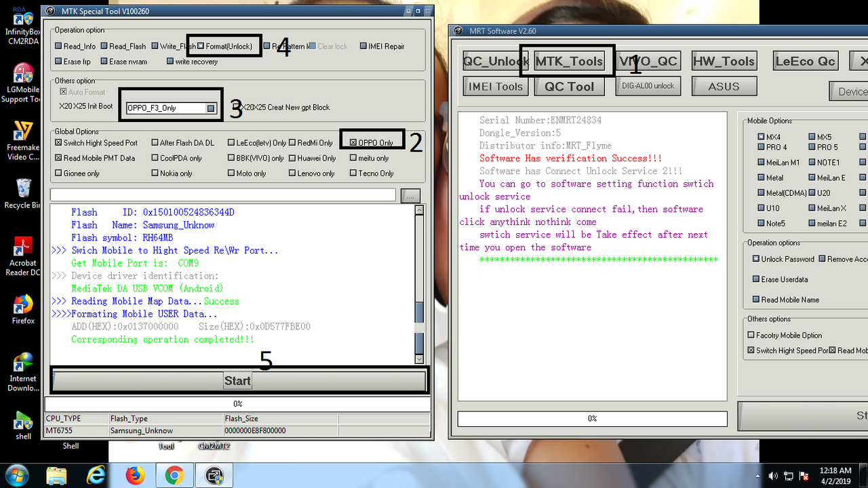The image size is (868, 488).
Task: Open the Recycle Bin desktop icon
Action: tap(22, 192)
